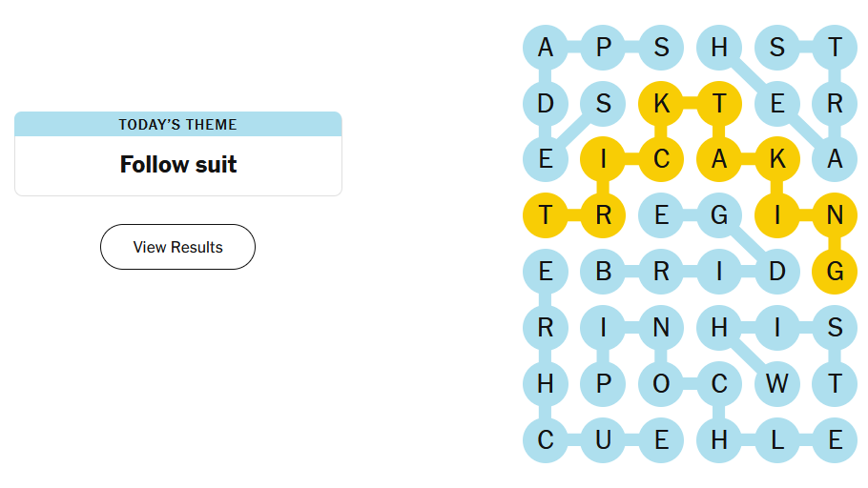The width and height of the screenshot is (868, 488).
Task: Select the blue letter G circle
Action: pos(719,215)
